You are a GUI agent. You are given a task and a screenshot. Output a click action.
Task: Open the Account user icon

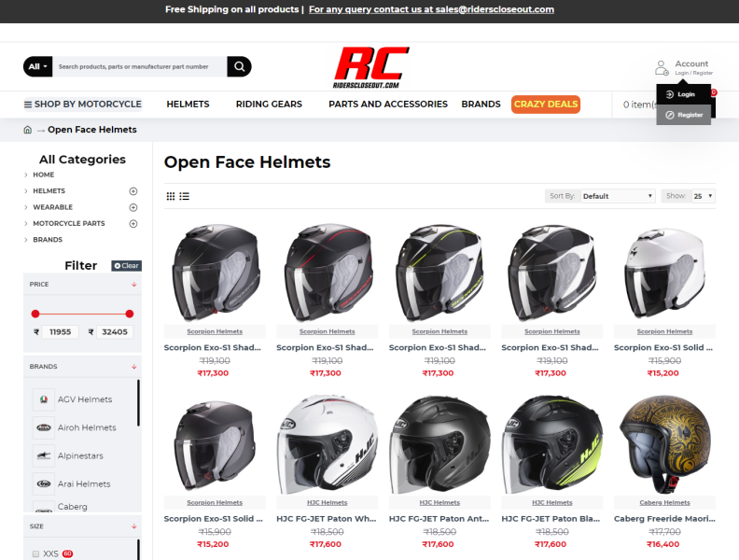tap(662, 68)
